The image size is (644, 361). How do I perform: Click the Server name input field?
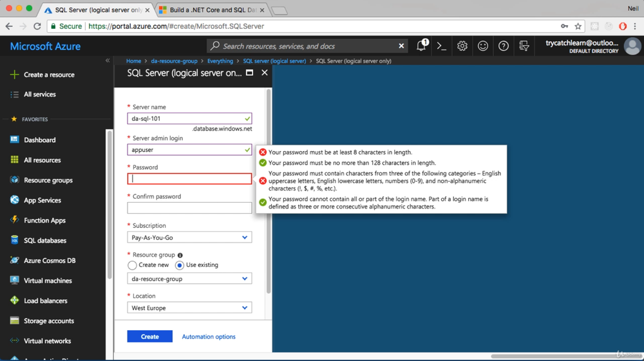tap(189, 118)
